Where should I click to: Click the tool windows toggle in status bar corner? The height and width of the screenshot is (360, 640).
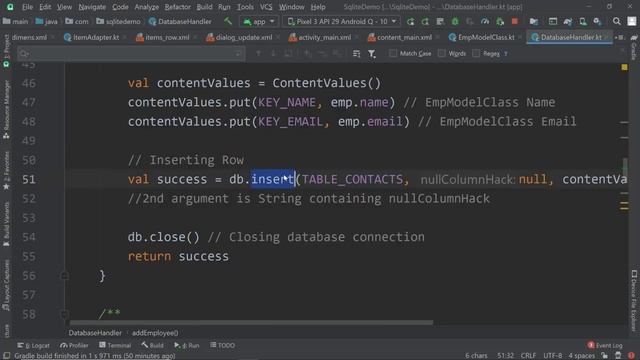(7, 356)
